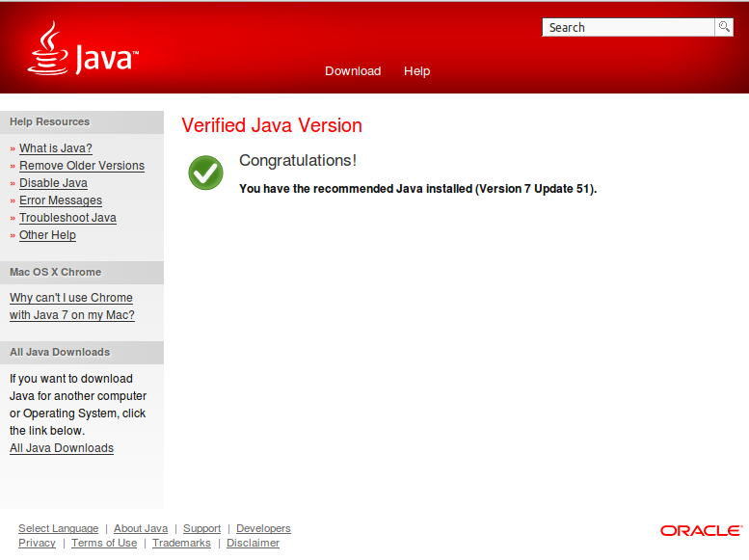Click the All Java Downloads sidebar heading
This screenshot has width=749, height=560.
pyautogui.click(x=60, y=352)
